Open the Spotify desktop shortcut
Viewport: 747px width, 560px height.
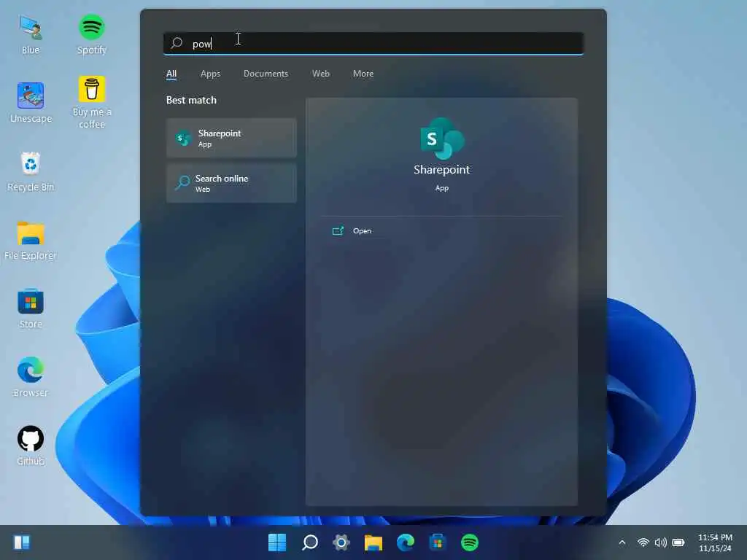coord(91,34)
